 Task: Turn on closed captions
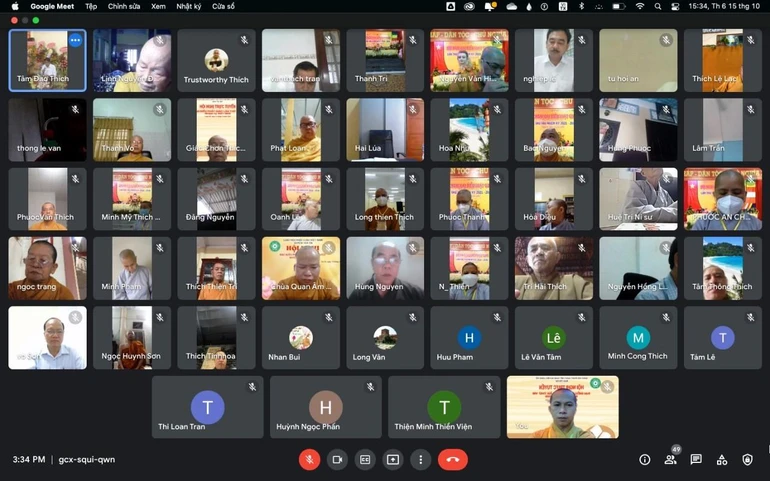[x=365, y=459]
